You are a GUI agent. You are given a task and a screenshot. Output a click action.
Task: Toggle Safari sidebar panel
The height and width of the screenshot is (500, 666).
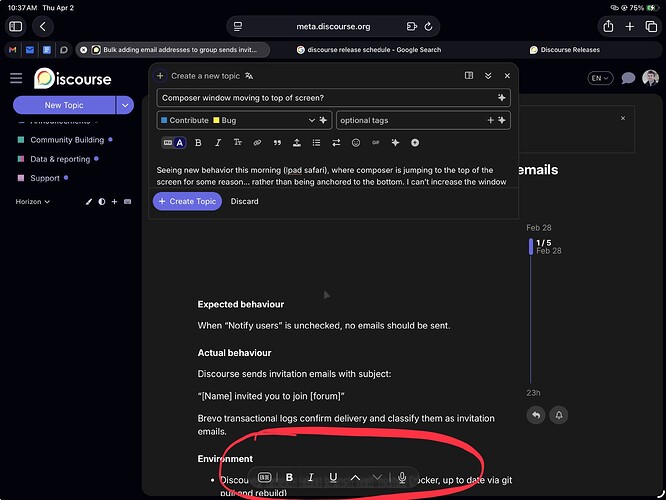[x=16, y=26]
